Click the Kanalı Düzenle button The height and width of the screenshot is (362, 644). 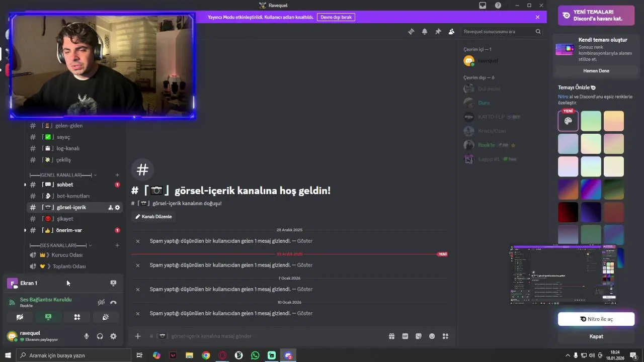[x=153, y=217]
